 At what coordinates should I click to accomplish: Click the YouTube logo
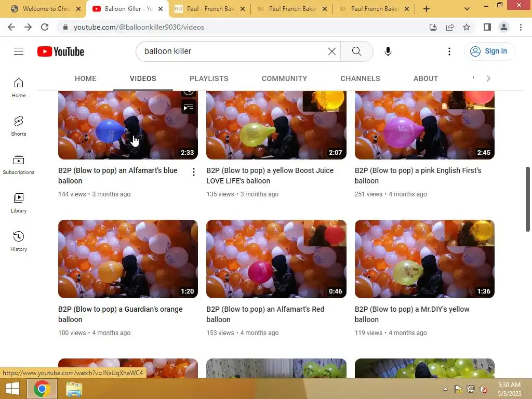pos(61,51)
